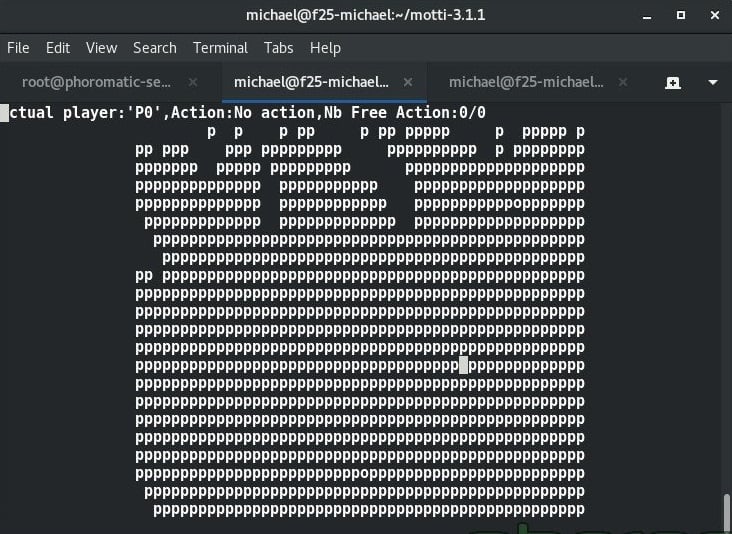Screen dimensions: 732x534
Task: Switch to the rightmost michael@f25-michael tab
Action: coord(526,82)
